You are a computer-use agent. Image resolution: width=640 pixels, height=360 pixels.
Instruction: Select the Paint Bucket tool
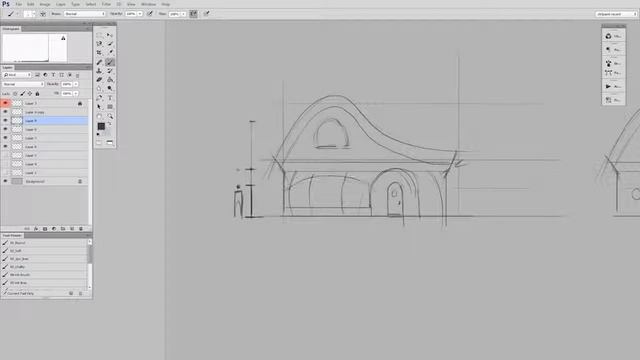[x=110, y=80]
